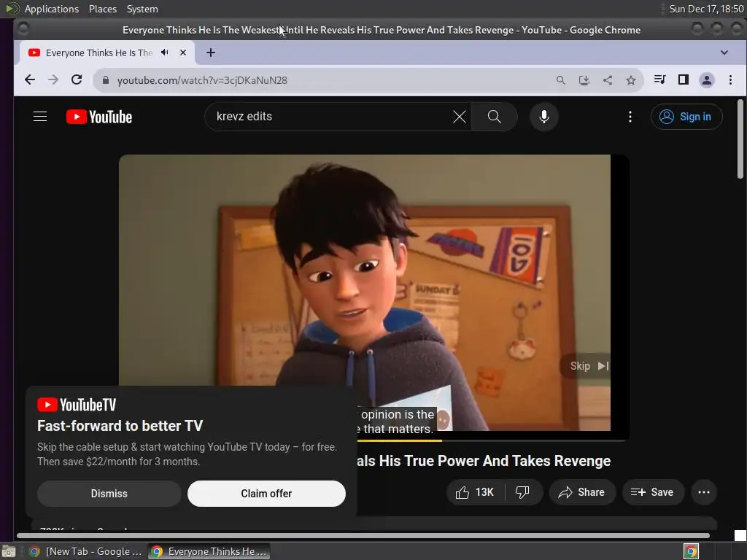Viewport: 747px width, 560px height.
Task: Go to YouTube home via logo
Action: click(x=99, y=117)
